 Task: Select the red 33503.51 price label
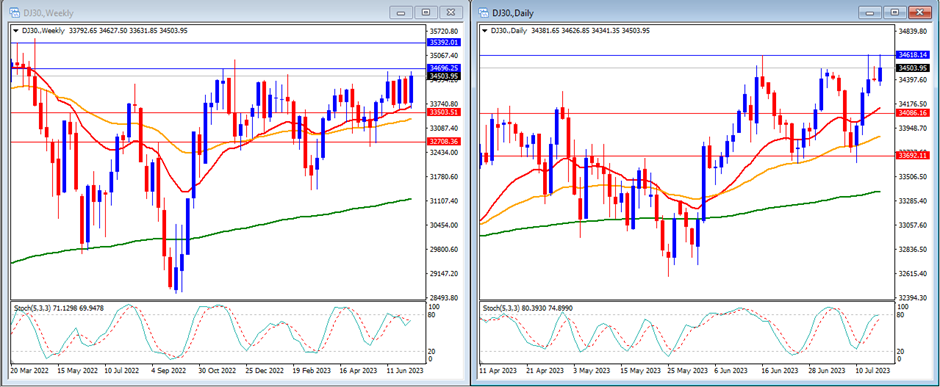point(444,112)
